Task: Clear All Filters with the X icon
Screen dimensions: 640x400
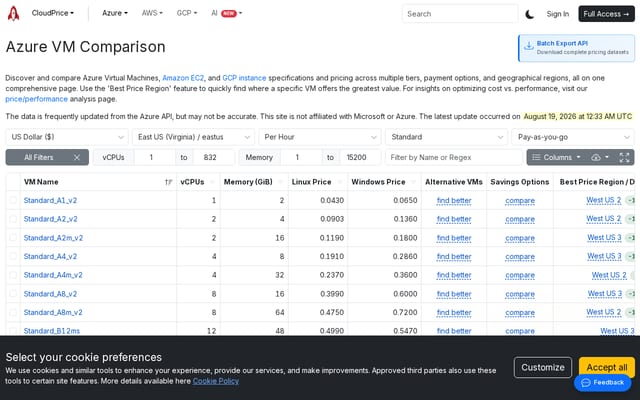Action: coord(77,157)
